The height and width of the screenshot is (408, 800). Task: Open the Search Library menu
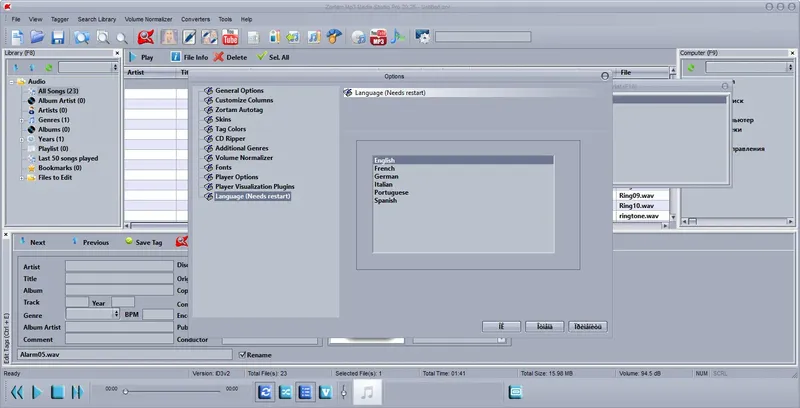[97, 19]
